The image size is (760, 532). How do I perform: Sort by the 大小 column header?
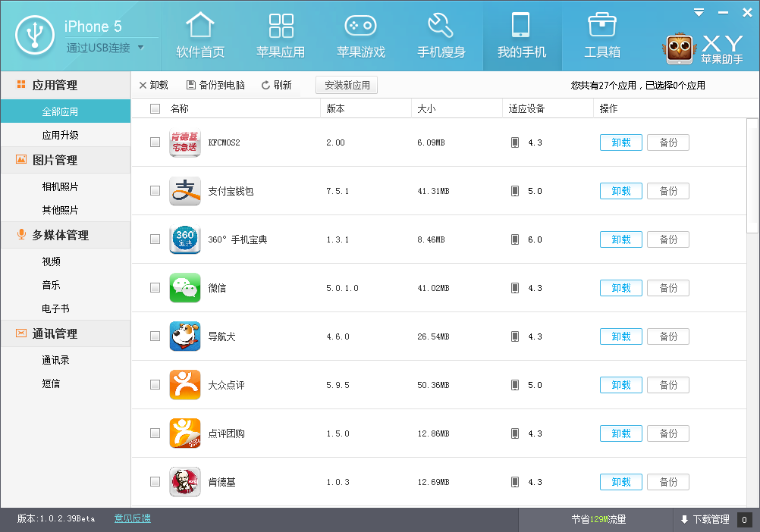(x=426, y=108)
